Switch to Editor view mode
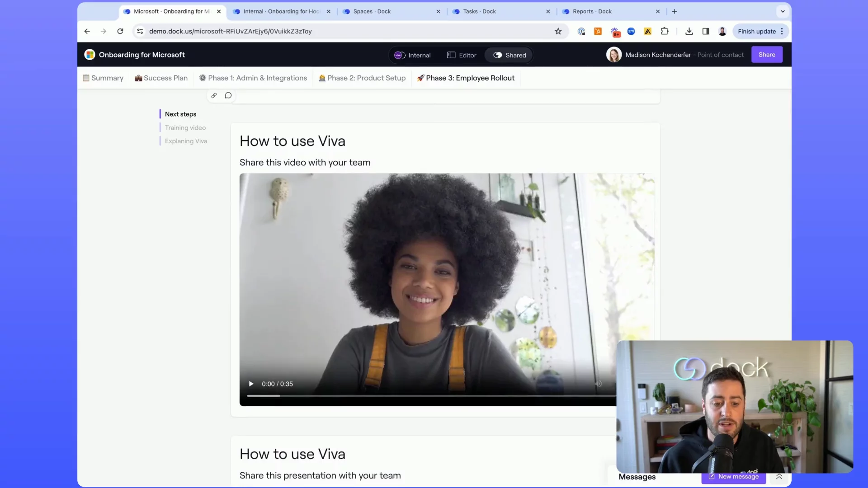Viewport: 868px width, 488px height. [x=462, y=55]
